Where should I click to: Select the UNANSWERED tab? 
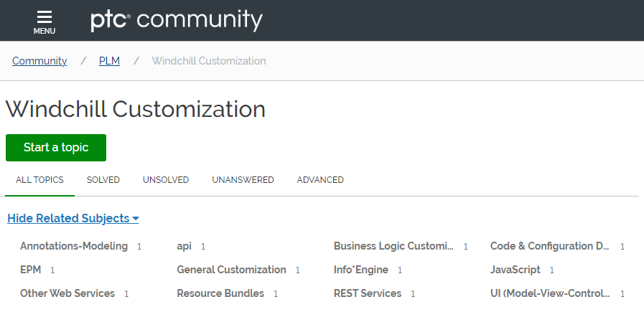[x=243, y=180]
